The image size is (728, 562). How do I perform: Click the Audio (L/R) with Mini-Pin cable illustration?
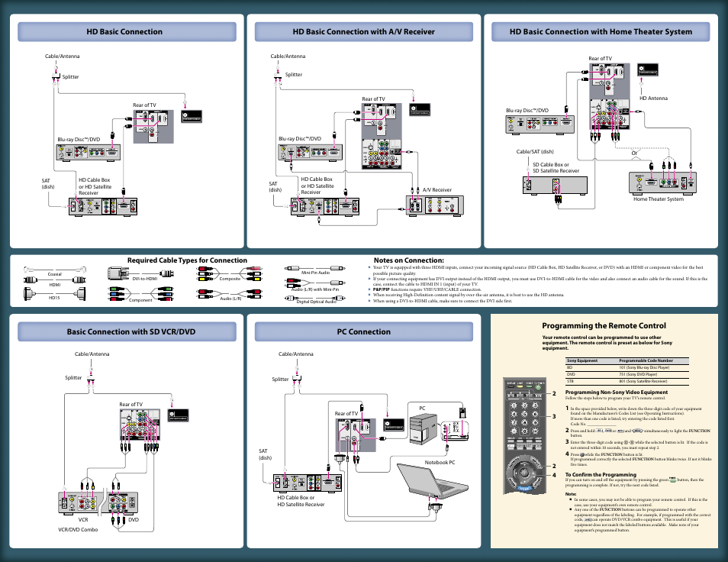[315, 282]
